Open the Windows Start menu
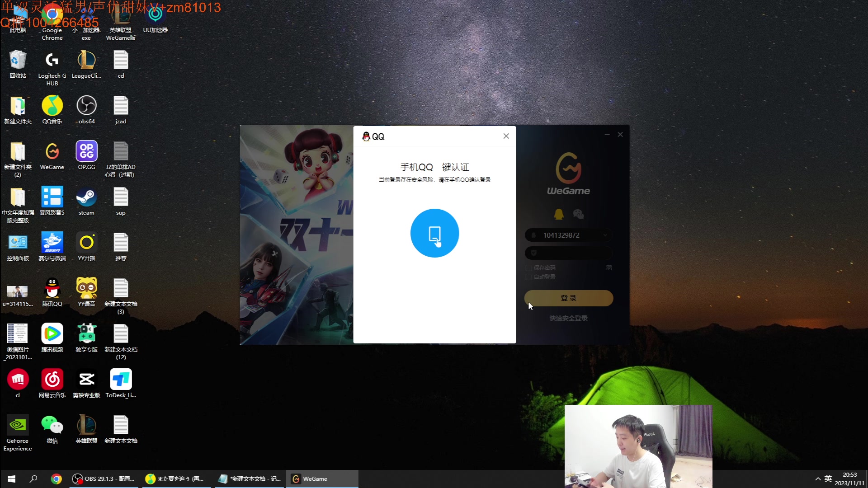868x488 pixels. click(x=11, y=479)
